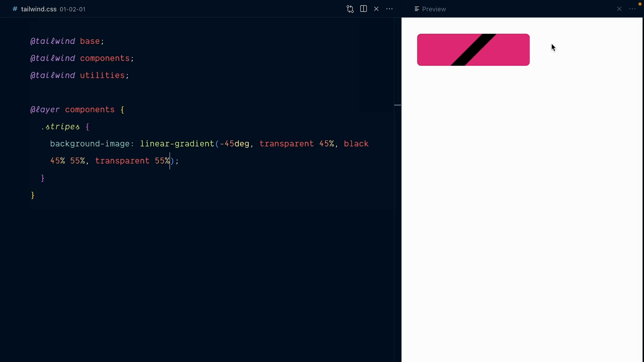Place cursor on linear-gradient function

pos(177,144)
